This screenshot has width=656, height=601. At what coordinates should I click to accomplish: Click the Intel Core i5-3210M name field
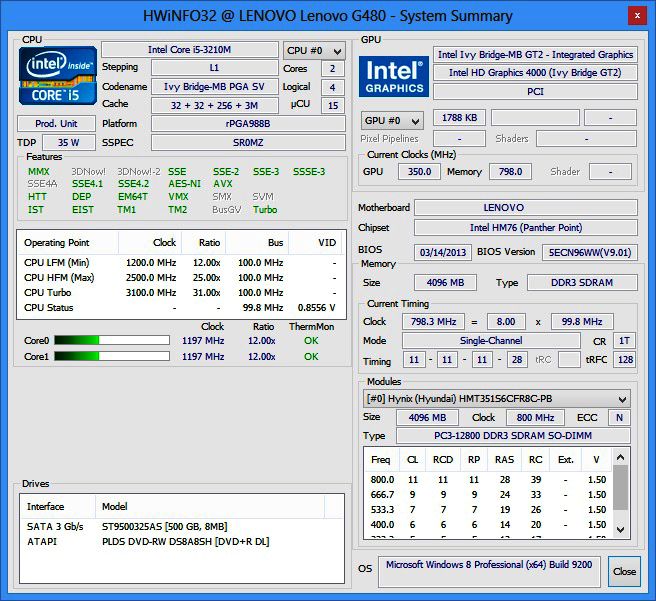coord(190,50)
